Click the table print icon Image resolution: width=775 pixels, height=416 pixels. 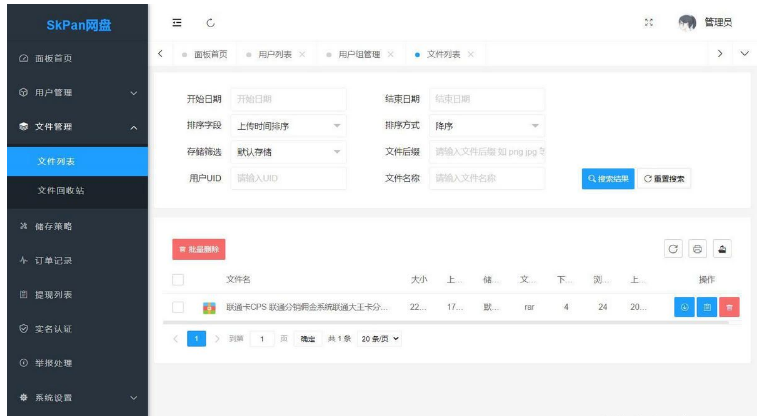pos(697,249)
